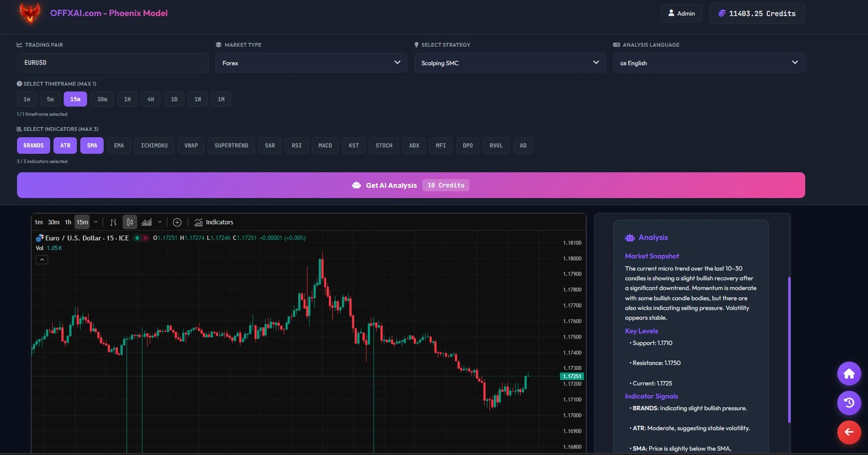Image resolution: width=868 pixels, height=455 pixels.
Task: Open the history floating button
Action: tap(849, 403)
